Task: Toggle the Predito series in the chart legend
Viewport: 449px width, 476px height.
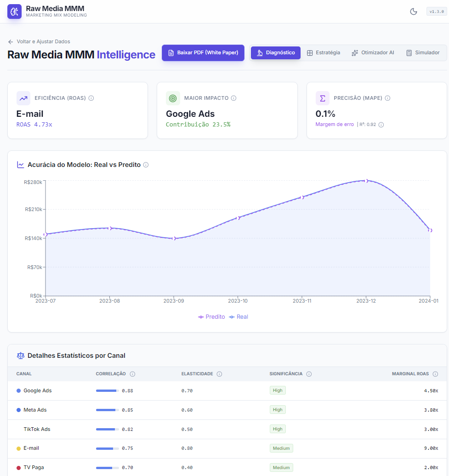Action: pyautogui.click(x=211, y=316)
